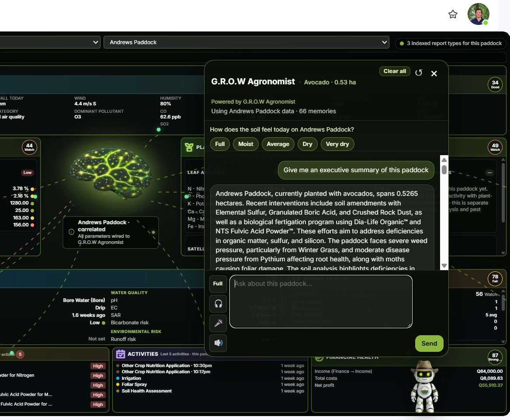
Task: Open the Andrews Paddock dropdown
Action: tap(246, 42)
